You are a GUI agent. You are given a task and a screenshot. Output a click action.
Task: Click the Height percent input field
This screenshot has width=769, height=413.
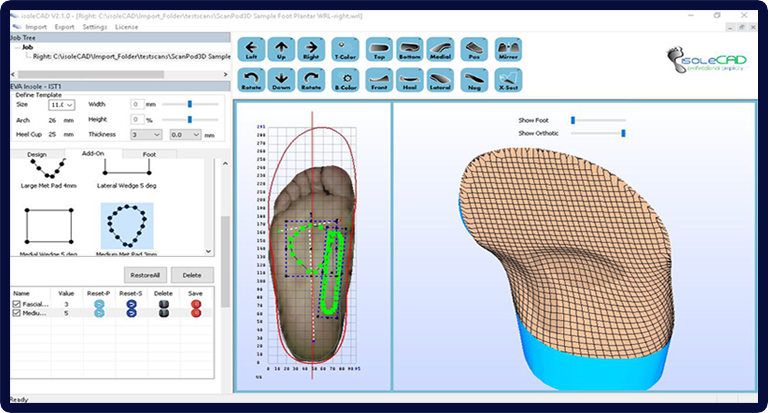[x=137, y=119]
